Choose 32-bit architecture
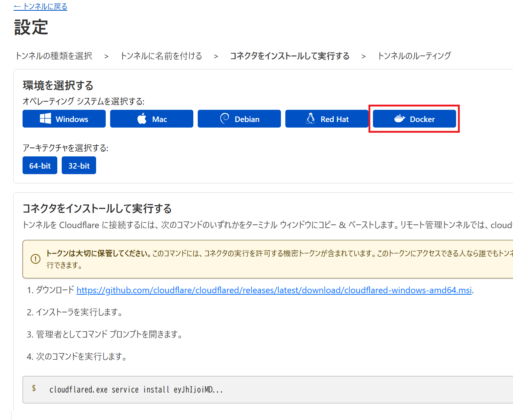513x420 pixels. 79,165
